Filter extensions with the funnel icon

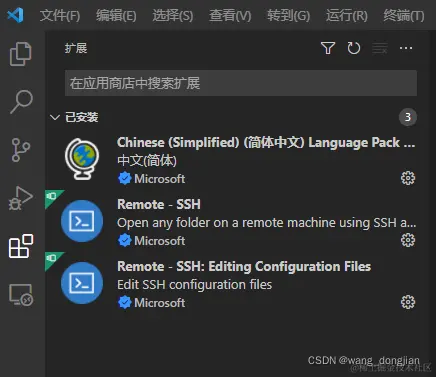328,48
